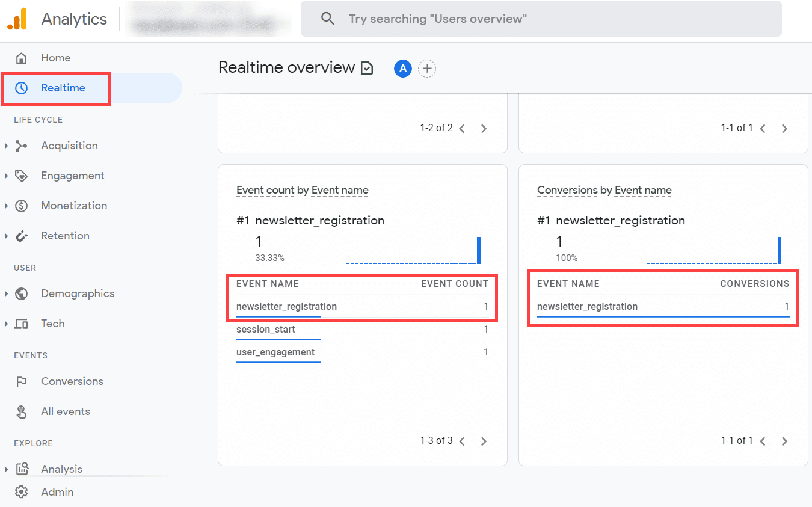
Task: Click the Conversions sparkline chart
Action: point(714,250)
